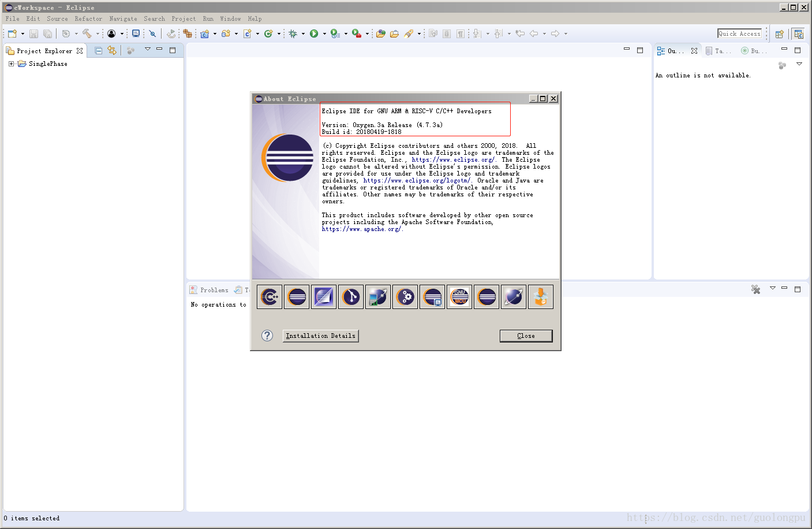Viewport: 812px width, 529px height.
Task: Toggle Show Whitespace Characters paragraph button
Action: pos(460,33)
